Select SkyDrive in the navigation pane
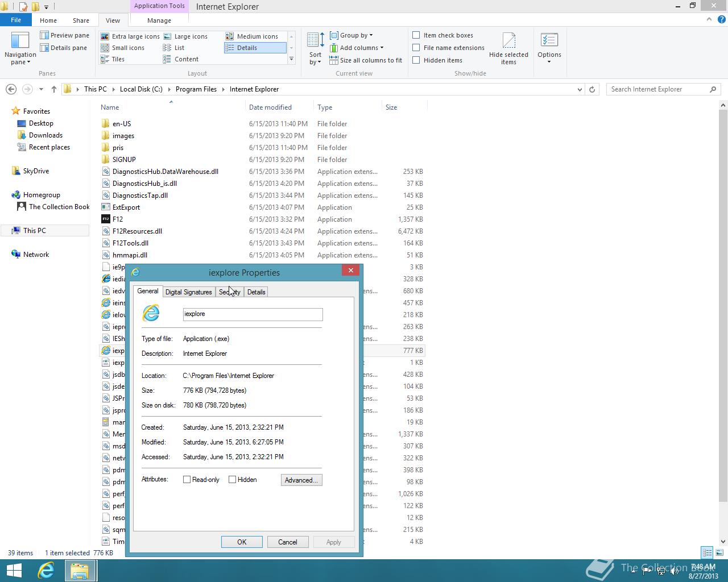 point(36,171)
